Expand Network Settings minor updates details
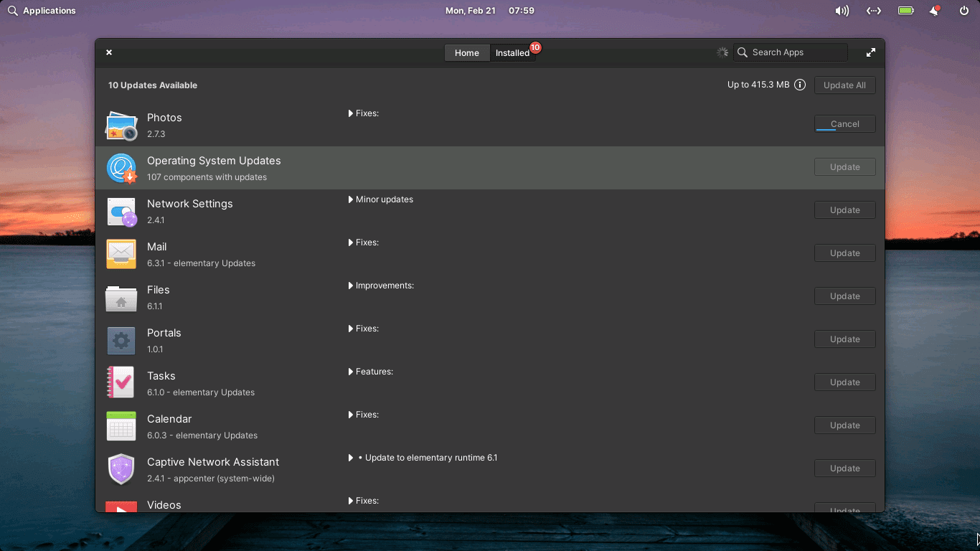 [351, 199]
